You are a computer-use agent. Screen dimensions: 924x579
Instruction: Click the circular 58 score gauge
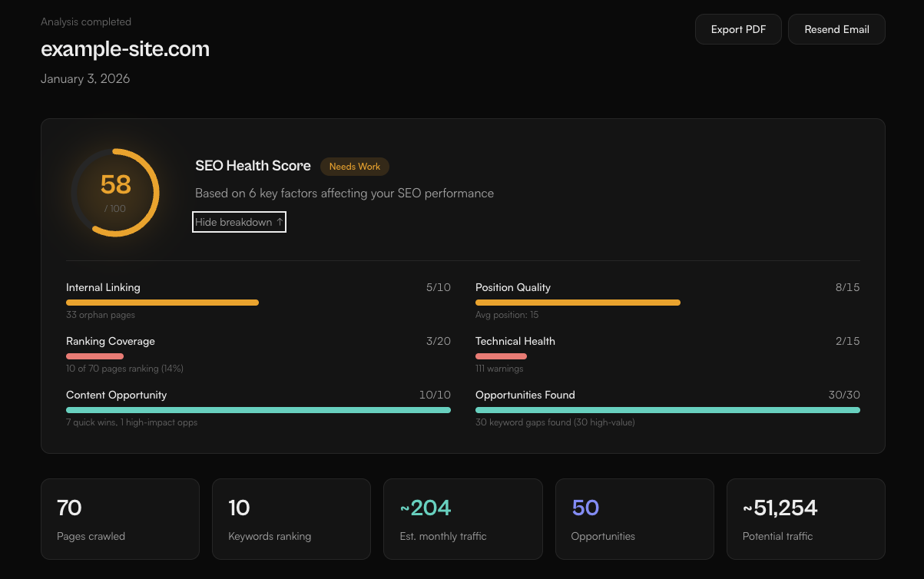(115, 192)
